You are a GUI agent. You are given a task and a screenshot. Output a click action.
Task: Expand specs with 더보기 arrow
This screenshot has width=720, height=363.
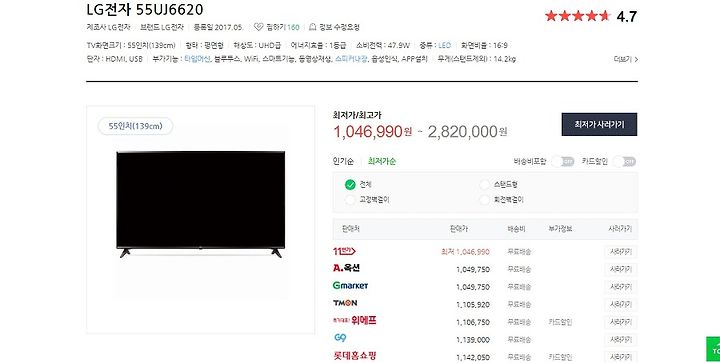tap(626, 59)
